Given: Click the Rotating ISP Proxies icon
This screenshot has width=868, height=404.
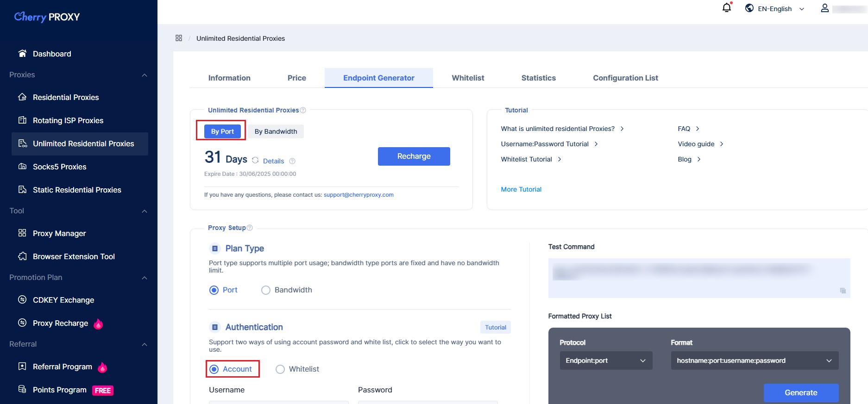Looking at the screenshot, I should [22, 120].
